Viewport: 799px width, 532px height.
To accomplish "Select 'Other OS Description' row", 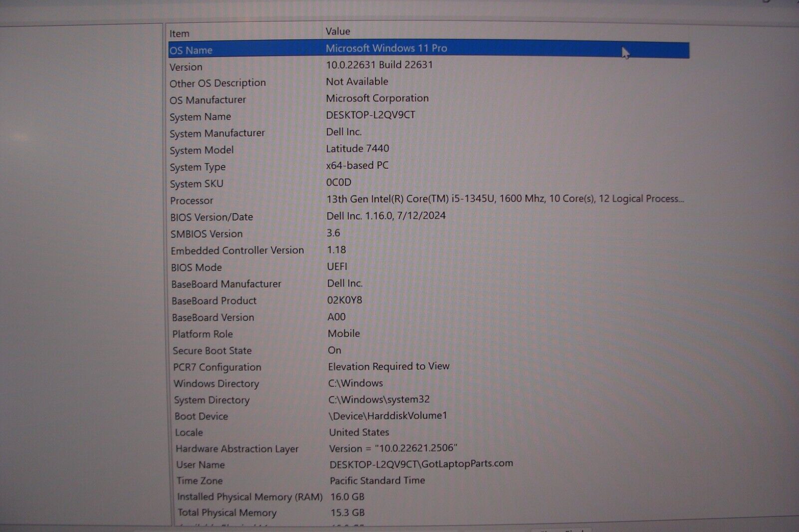I will [217, 83].
